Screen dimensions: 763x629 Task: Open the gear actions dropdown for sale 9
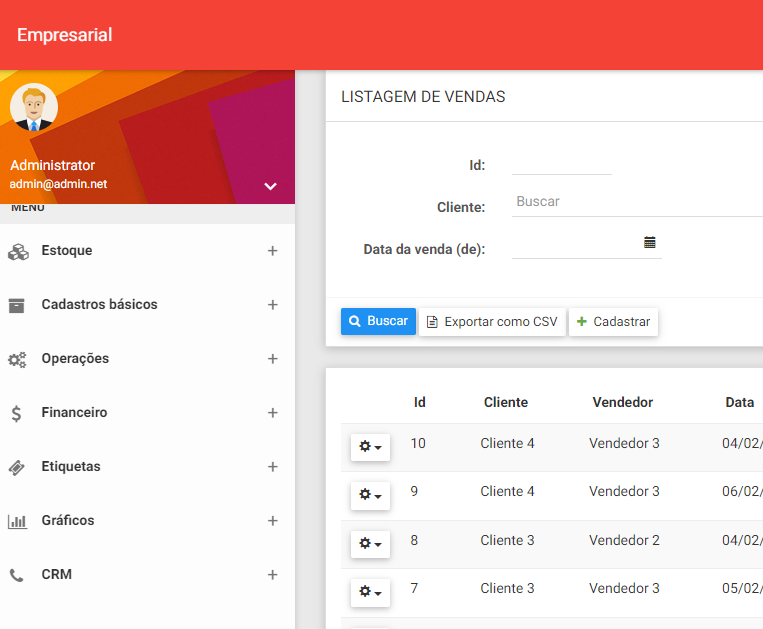370,495
